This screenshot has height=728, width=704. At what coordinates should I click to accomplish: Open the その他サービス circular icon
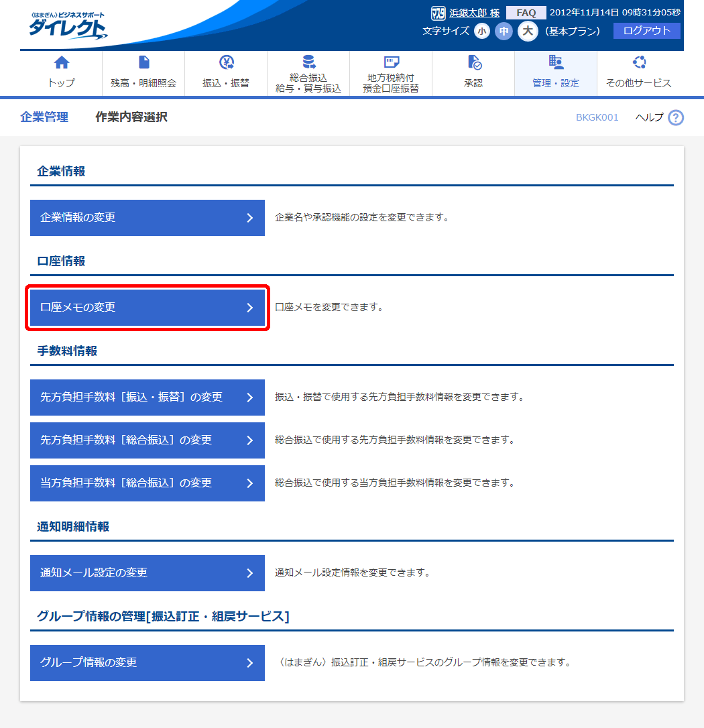tap(638, 63)
